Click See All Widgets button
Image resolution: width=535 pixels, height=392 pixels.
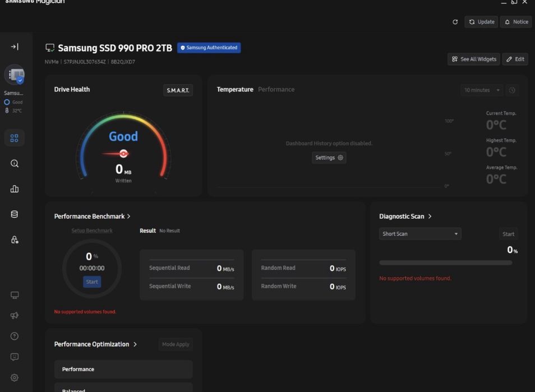coord(474,59)
